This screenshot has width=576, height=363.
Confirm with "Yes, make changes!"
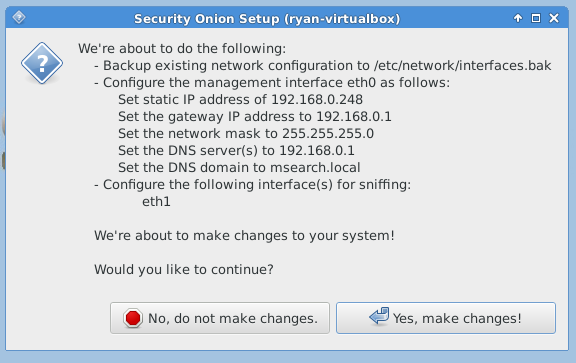(446, 318)
